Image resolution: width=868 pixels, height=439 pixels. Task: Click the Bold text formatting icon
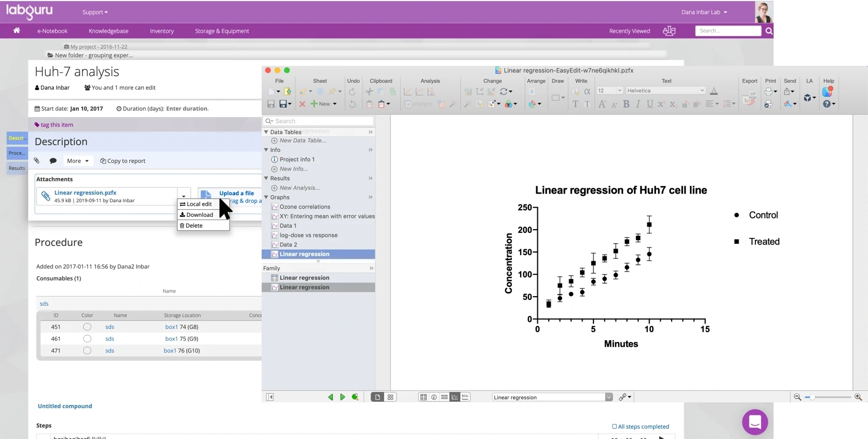coord(626,104)
